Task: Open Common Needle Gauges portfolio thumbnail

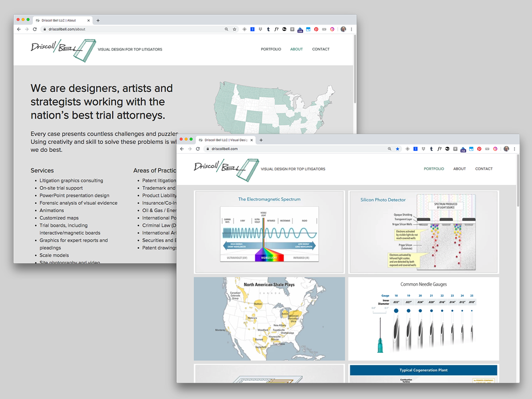Action: [423, 319]
